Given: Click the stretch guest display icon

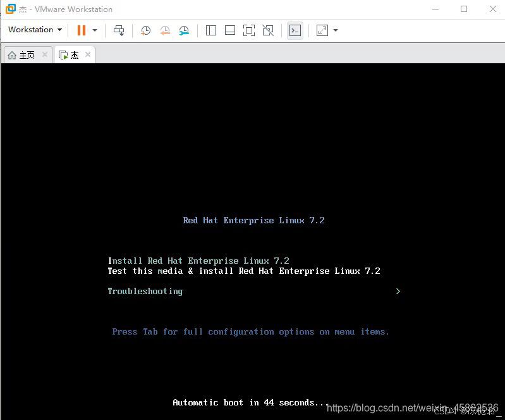Looking at the screenshot, I should coord(322,30).
